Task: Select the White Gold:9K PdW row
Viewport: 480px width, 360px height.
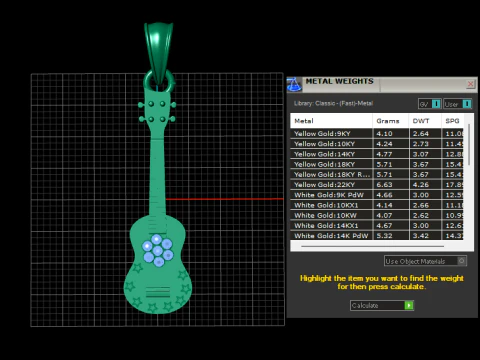Action: tap(377, 195)
